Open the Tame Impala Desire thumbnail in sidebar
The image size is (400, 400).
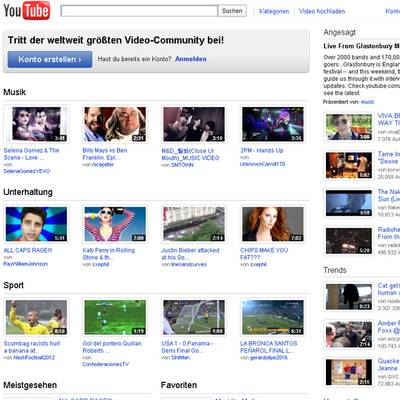(x=349, y=165)
